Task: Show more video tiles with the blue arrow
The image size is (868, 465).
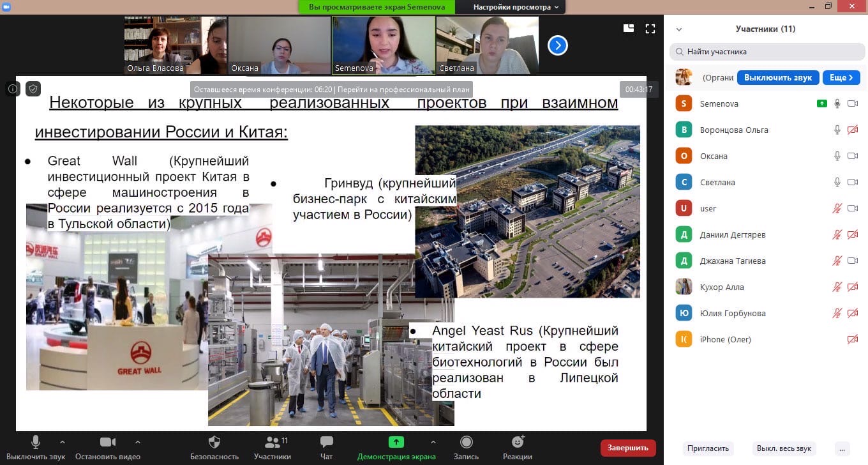Action: tap(558, 45)
